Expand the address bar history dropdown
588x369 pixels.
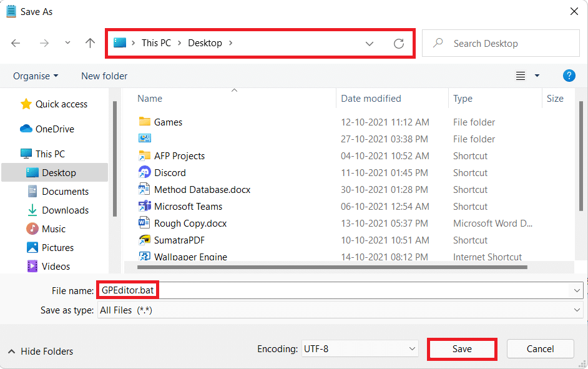tap(370, 44)
